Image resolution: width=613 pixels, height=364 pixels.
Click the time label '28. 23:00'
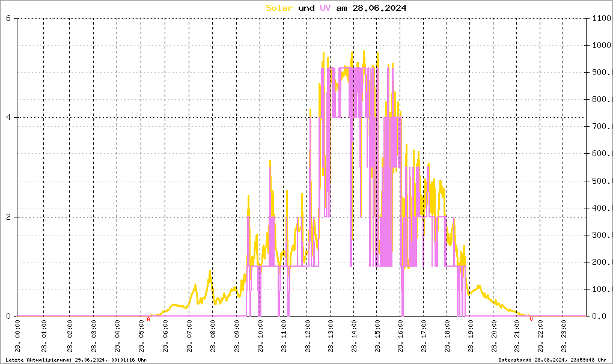pyautogui.click(x=563, y=336)
